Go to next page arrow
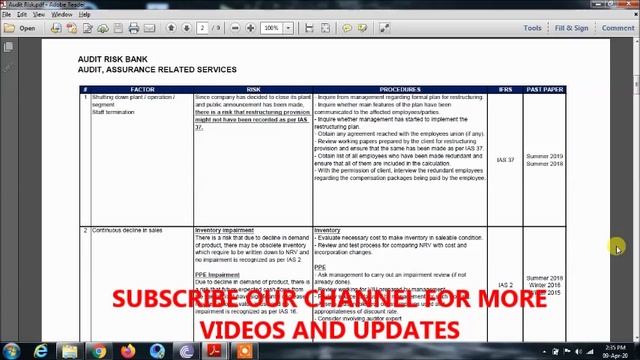Screen dimensions: 640x360 tap(187, 28)
